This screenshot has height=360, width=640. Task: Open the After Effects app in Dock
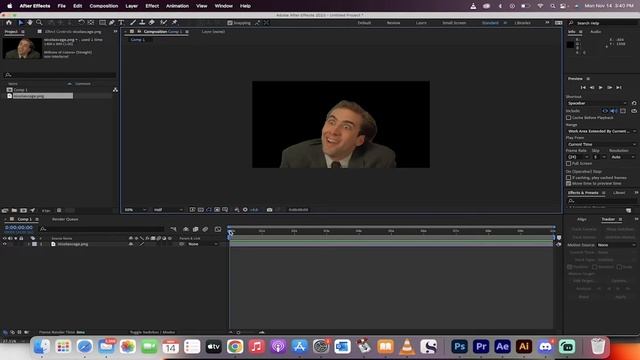click(502, 347)
